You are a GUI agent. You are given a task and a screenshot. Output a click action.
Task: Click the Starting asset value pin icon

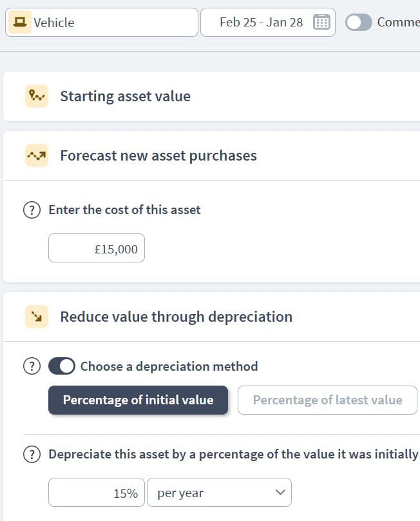tap(37, 96)
